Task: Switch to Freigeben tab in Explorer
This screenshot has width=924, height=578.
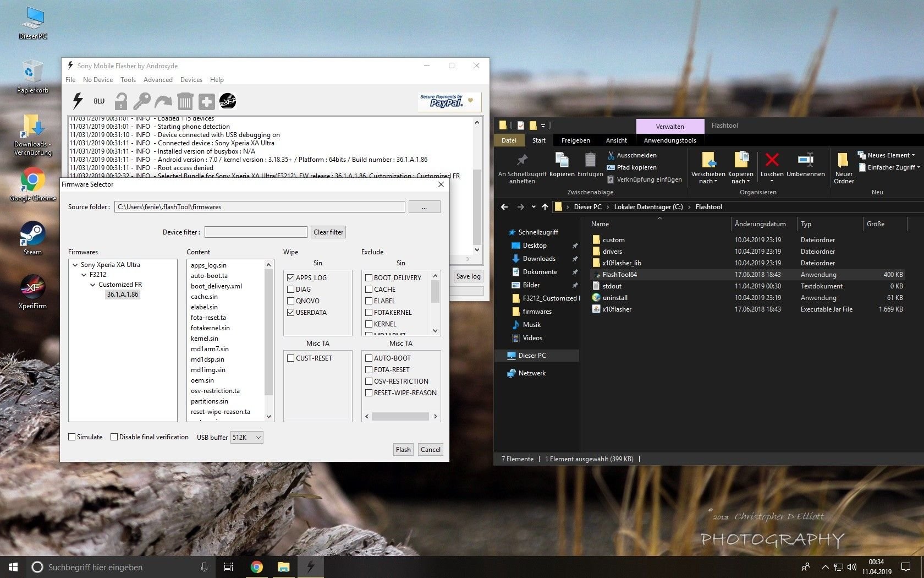Action: point(576,140)
